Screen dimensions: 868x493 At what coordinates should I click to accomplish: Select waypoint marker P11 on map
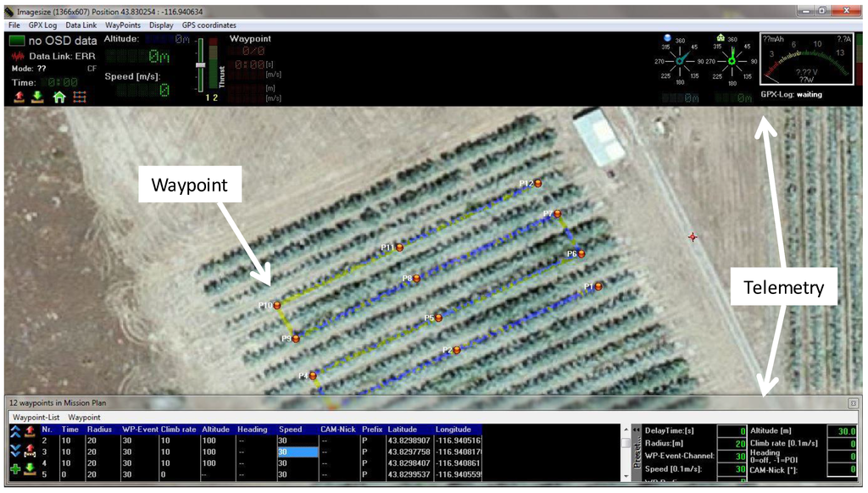click(398, 247)
